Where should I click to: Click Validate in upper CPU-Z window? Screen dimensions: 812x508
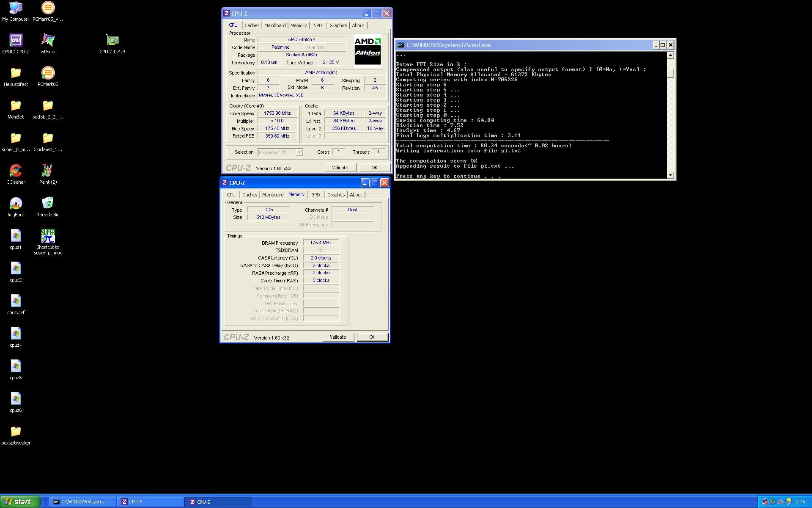click(340, 168)
